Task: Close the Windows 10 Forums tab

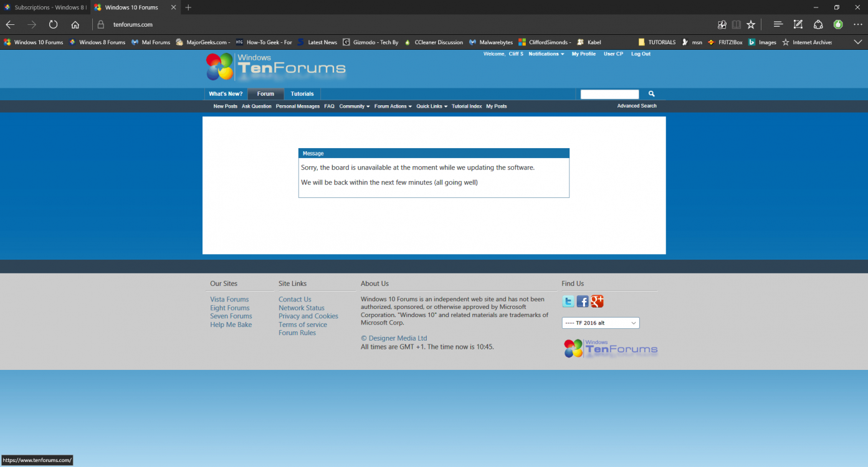Action: [x=173, y=7]
